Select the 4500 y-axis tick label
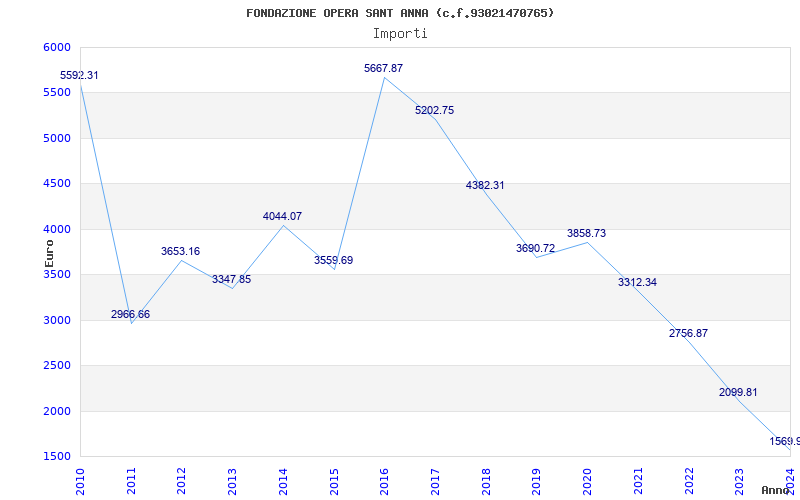The height and width of the screenshot is (500, 800). coord(57,184)
